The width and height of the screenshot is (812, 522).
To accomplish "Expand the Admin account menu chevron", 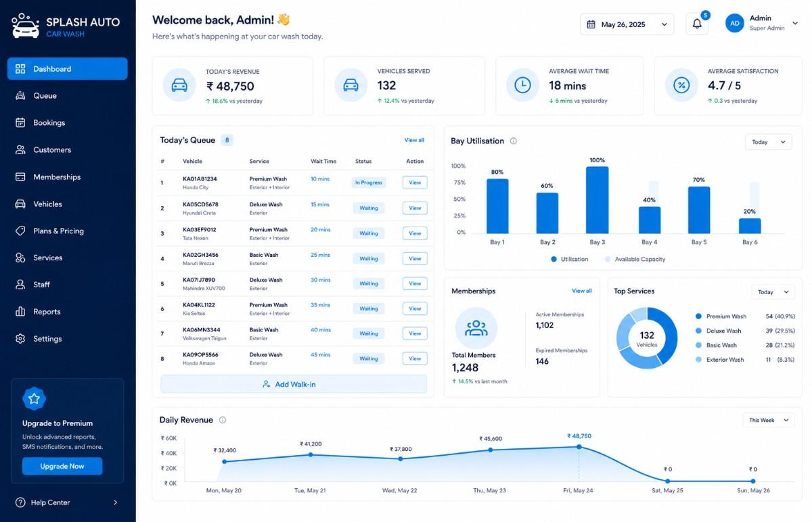I will (x=795, y=24).
